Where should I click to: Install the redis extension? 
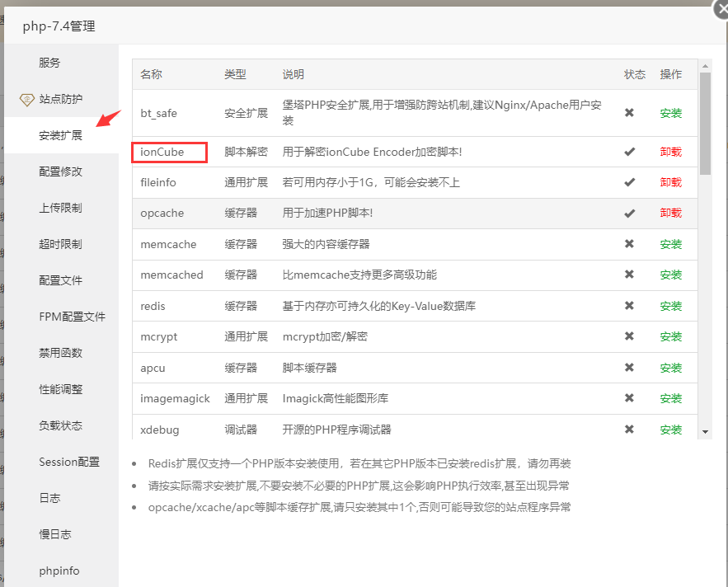tap(671, 306)
